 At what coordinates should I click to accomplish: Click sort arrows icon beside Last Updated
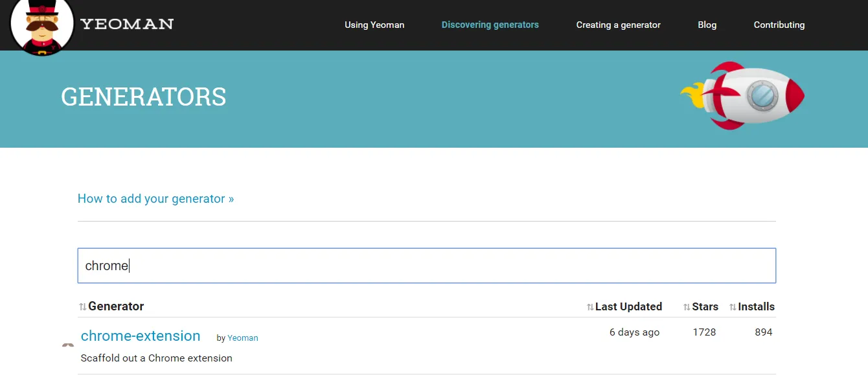pos(590,307)
